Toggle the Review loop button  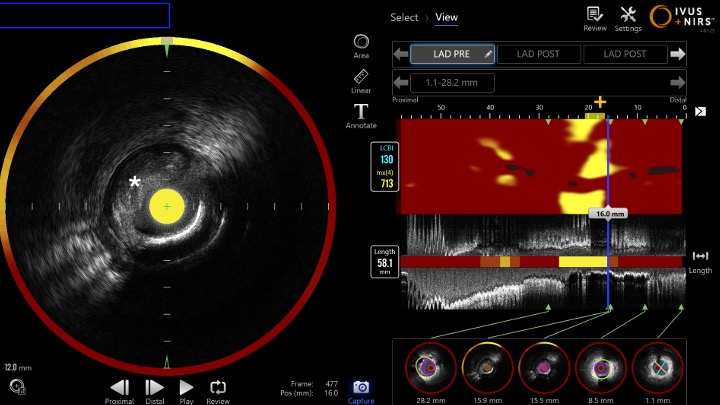point(217,388)
